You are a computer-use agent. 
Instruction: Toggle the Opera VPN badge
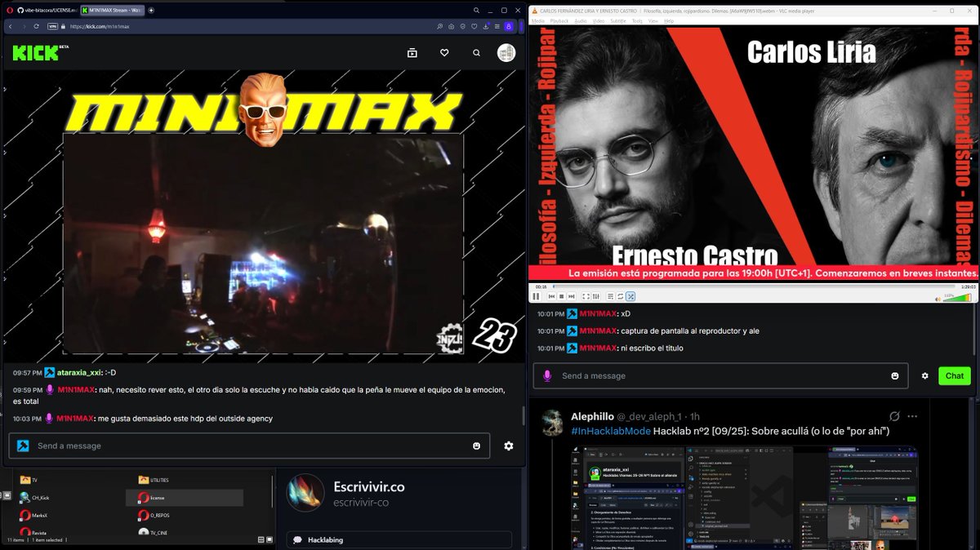click(53, 26)
